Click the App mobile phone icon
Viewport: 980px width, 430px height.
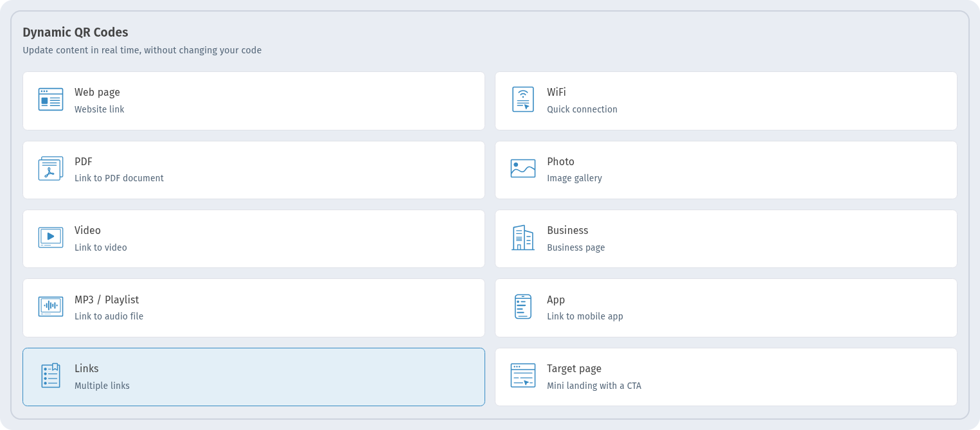pyautogui.click(x=523, y=307)
